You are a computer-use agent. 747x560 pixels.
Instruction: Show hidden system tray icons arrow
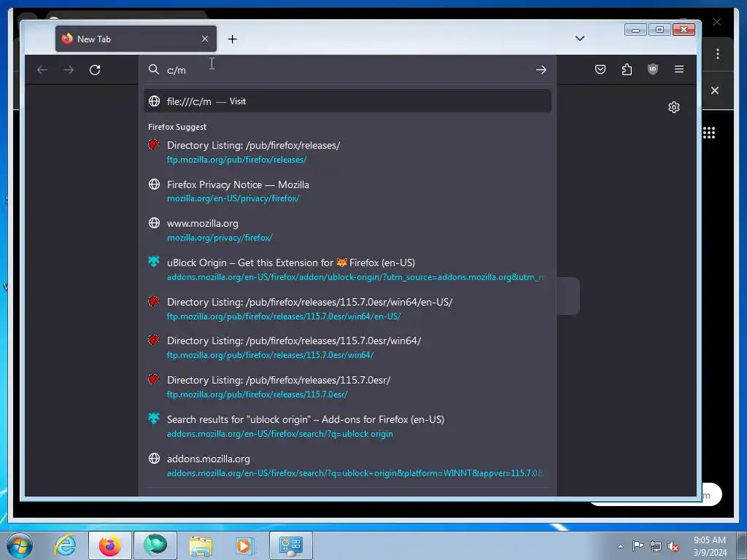click(x=620, y=546)
